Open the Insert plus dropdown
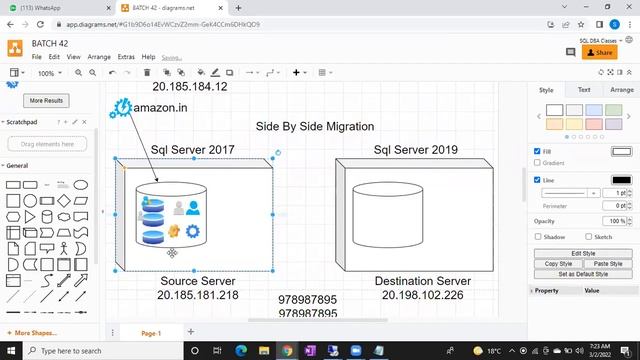This screenshot has width=640, height=360. pyautogui.click(x=299, y=73)
